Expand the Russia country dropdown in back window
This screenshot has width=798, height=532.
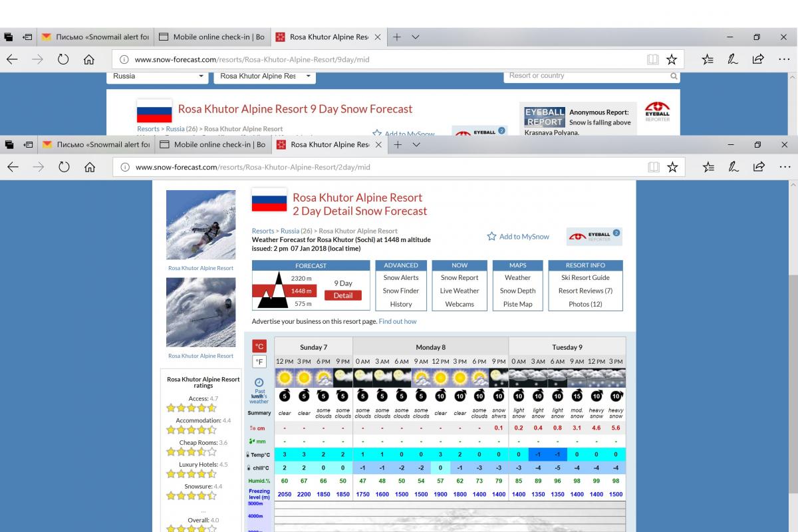click(158, 76)
